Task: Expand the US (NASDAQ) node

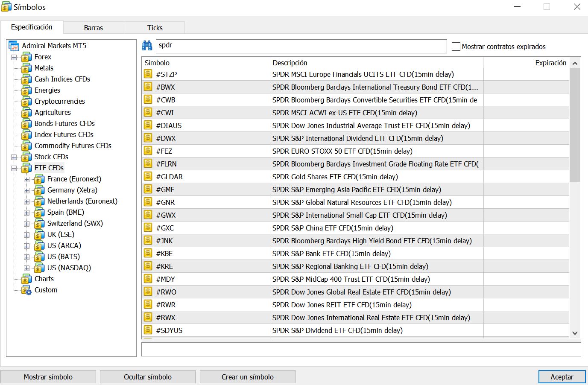Action: pos(27,268)
